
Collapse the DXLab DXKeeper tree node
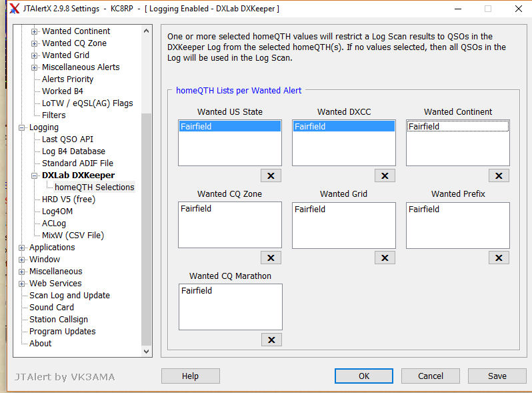[34, 175]
